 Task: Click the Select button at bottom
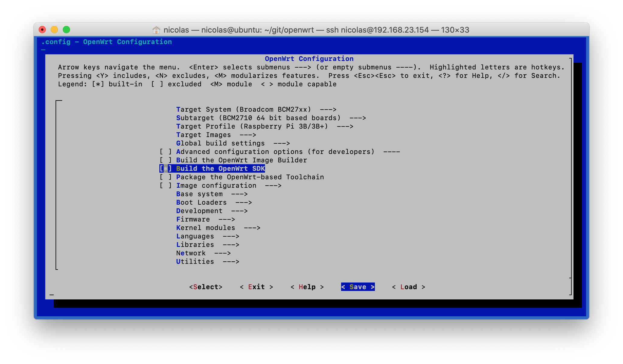point(206,287)
